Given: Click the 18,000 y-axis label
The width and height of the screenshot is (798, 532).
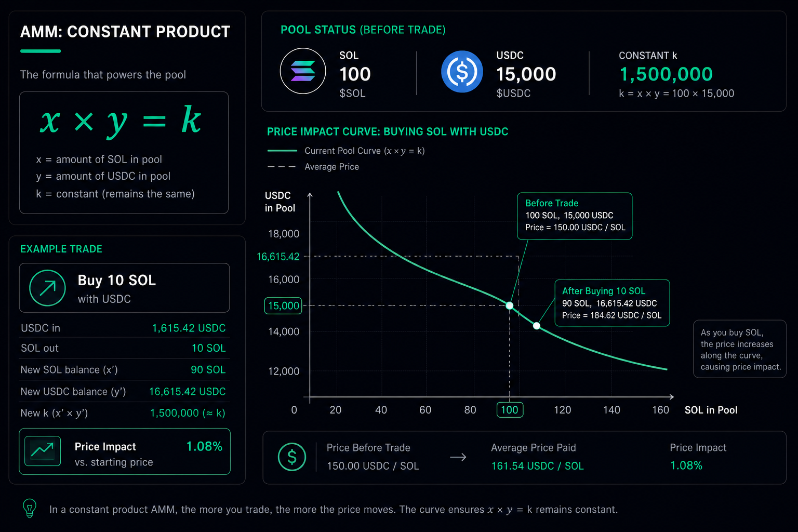Looking at the screenshot, I should click(284, 234).
